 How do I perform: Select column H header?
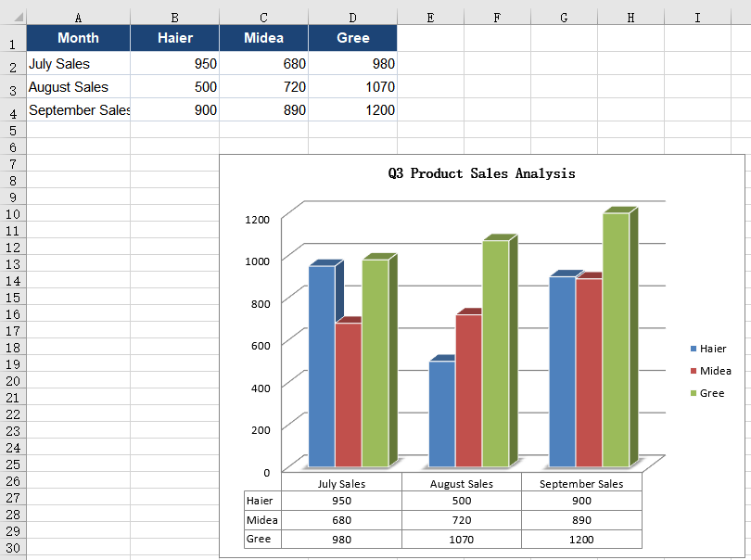[x=630, y=18]
